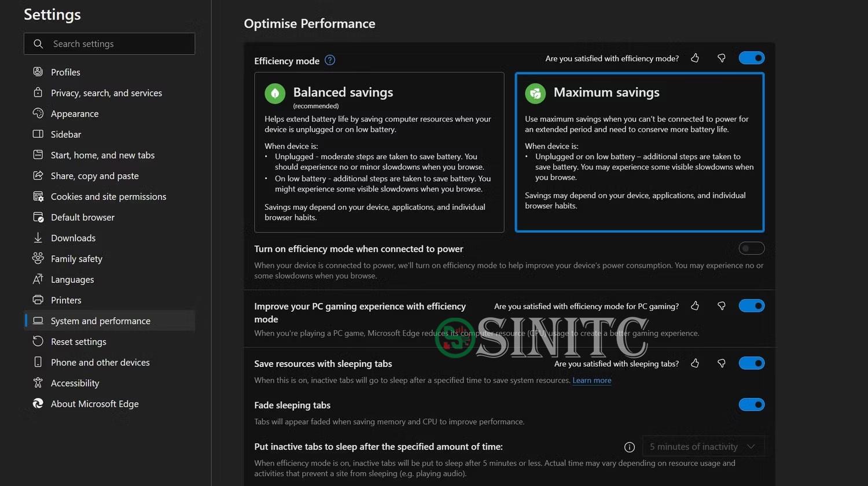868x486 pixels.
Task: Click the About Microsoft Edge logo icon
Action: click(38, 403)
